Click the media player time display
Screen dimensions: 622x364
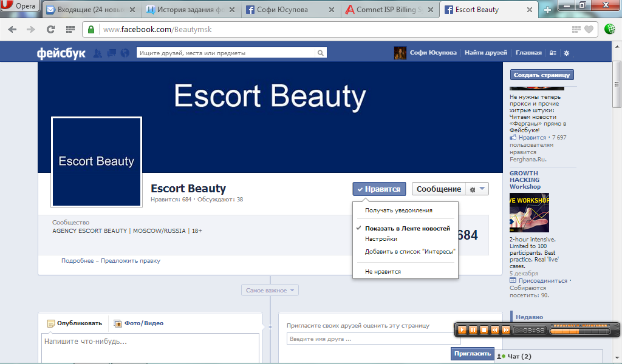click(x=530, y=330)
